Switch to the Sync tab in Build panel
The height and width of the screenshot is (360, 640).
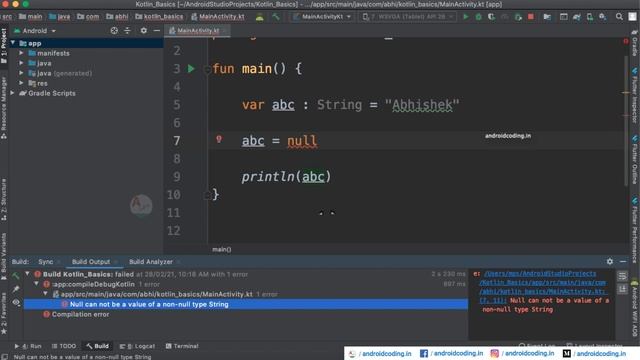coord(45,262)
